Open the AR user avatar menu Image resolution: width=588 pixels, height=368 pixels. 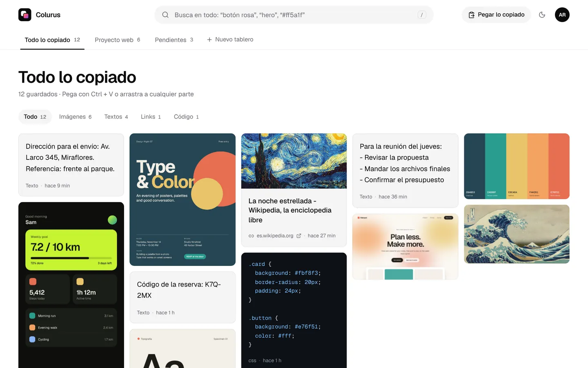(562, 15)
